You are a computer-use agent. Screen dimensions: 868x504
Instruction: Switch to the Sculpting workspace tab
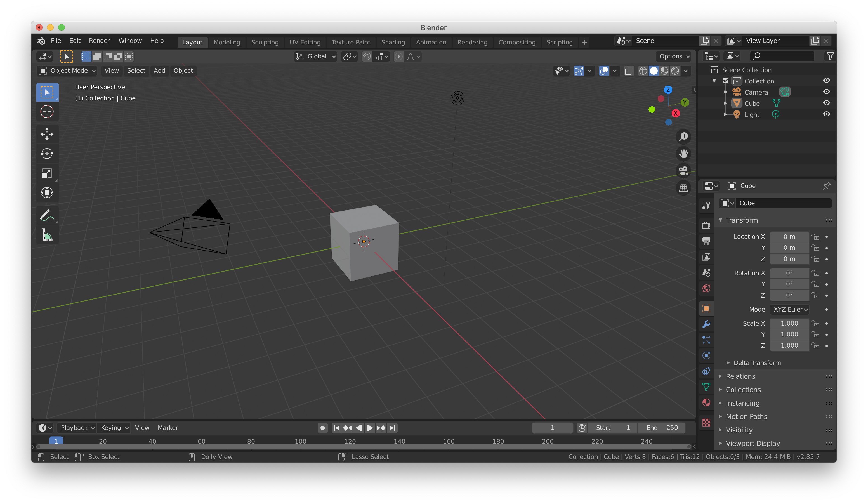click(x=265, y=42)
